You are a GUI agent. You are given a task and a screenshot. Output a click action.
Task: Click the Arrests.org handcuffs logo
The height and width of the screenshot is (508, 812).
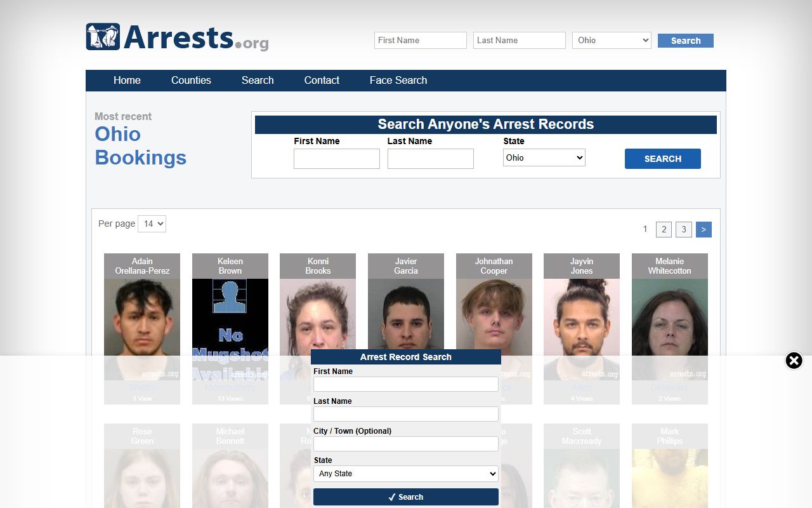click(x=178, y=37)
